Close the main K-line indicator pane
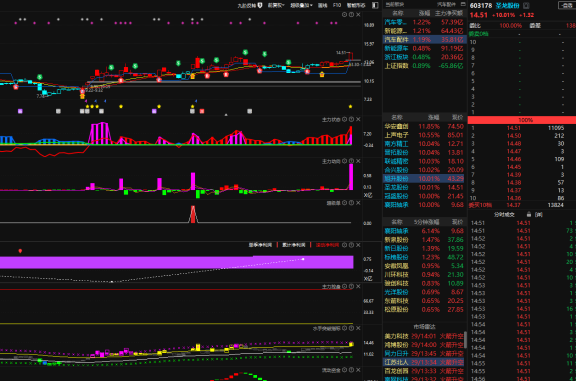This screenshot has height=381, width=576. click(x=358, y=15)
